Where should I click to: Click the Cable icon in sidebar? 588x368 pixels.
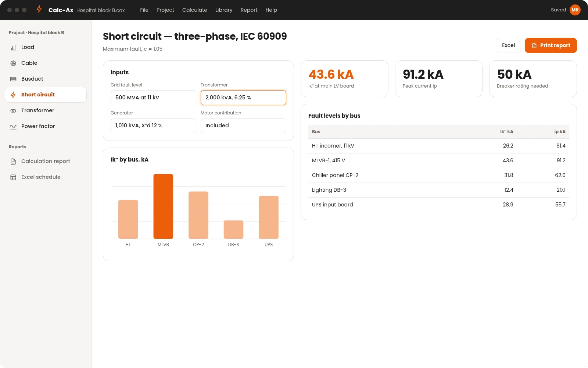click(x=13, y=63)
